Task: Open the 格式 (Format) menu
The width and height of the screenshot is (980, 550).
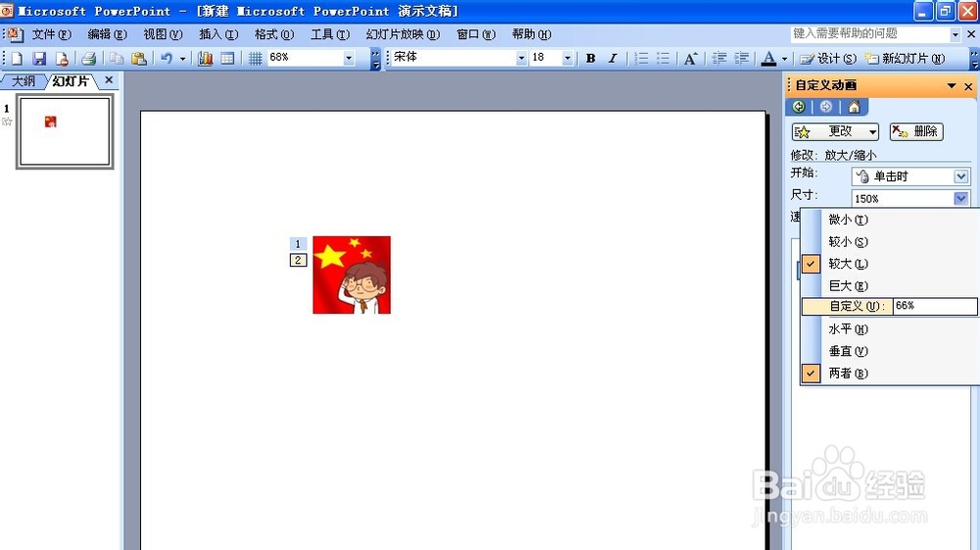Action: [274, 34]
